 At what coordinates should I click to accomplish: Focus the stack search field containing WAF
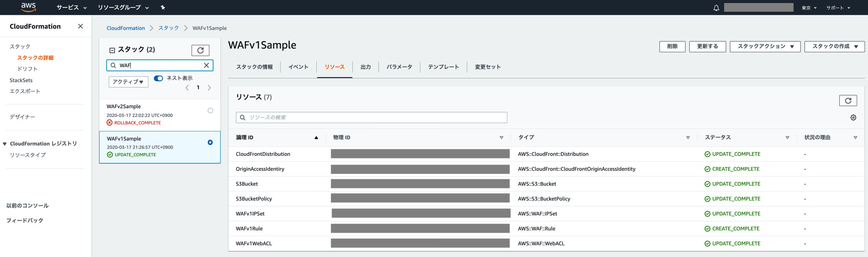coord(160,66)
